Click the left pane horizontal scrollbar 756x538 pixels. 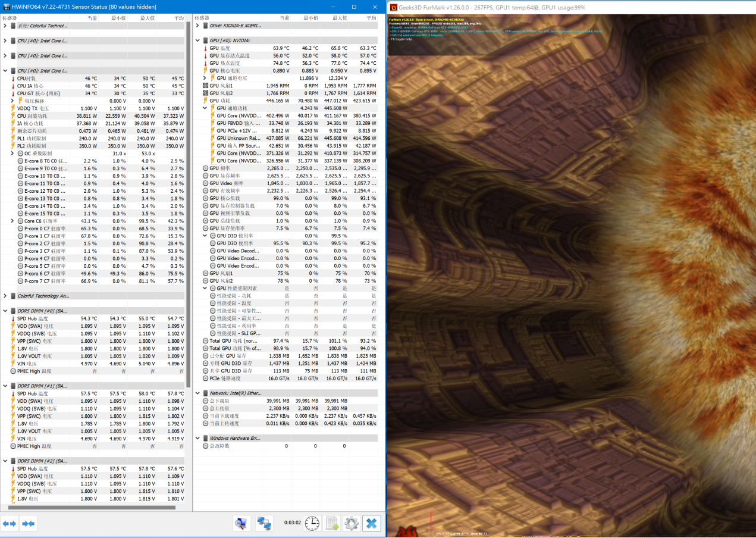(89, 508)
